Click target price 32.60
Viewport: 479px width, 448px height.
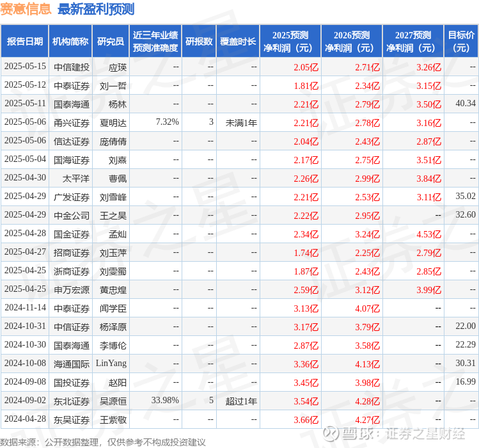point(466,214)
